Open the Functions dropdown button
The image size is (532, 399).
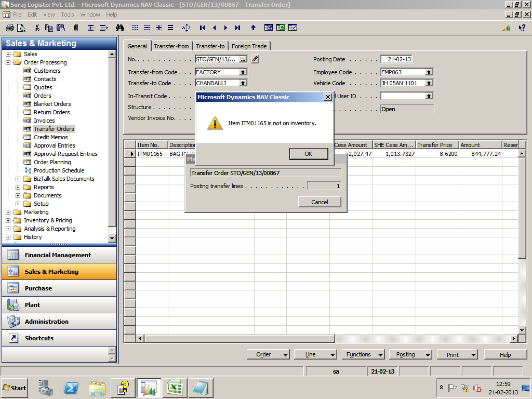pyautogui.click(x=363, y=354)
